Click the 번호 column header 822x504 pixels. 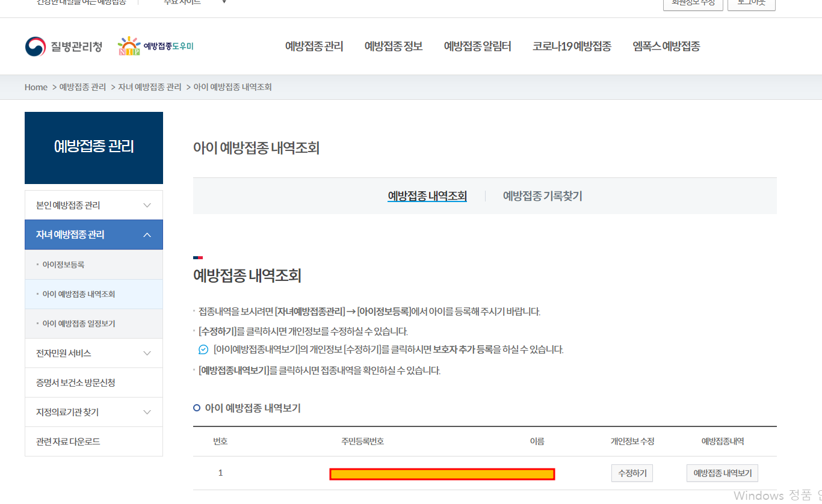[220, 441]
